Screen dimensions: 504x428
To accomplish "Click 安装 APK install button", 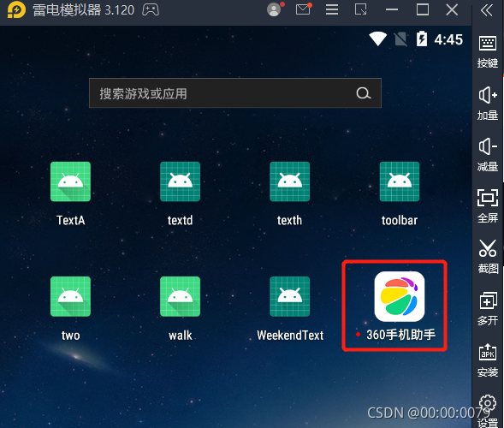I will point(488,360).
